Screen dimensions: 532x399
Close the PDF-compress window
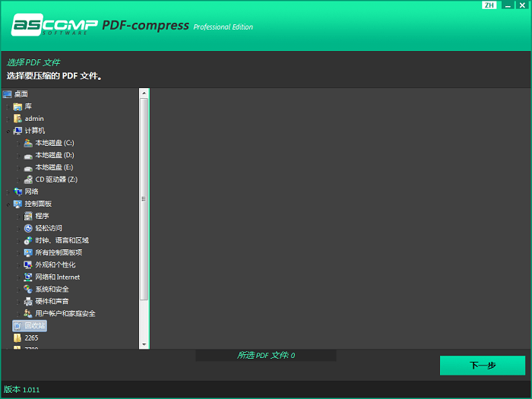[x=523, y=5]
